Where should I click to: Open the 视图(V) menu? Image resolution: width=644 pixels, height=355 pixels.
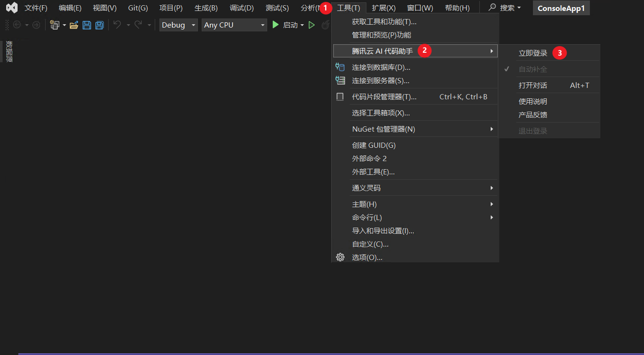click(105, 8)
